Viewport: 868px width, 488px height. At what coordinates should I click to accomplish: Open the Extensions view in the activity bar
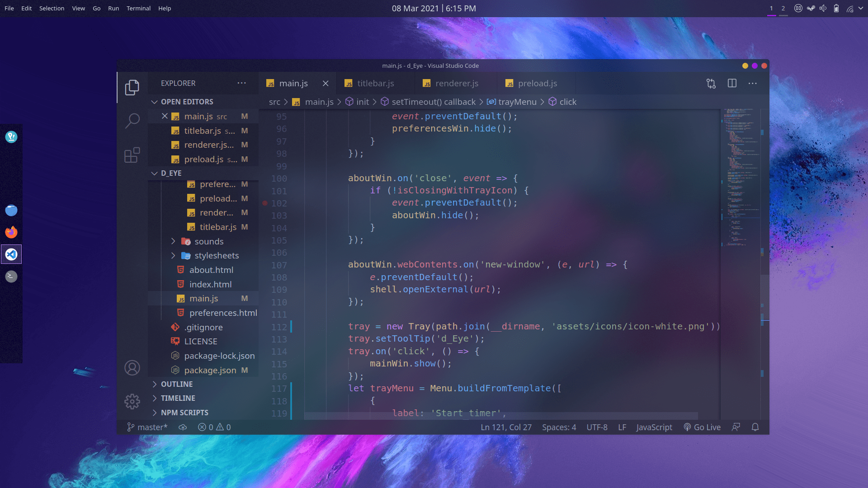[x=132, y=155]
